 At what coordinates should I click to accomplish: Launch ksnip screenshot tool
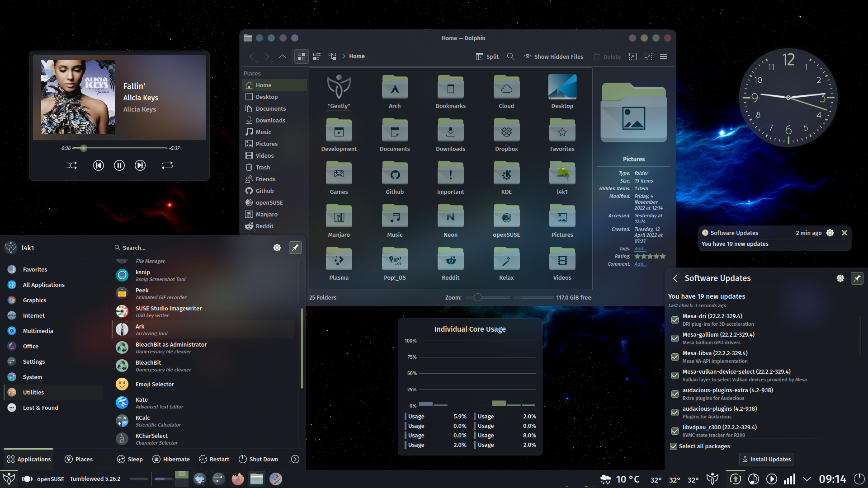point(203,275)
